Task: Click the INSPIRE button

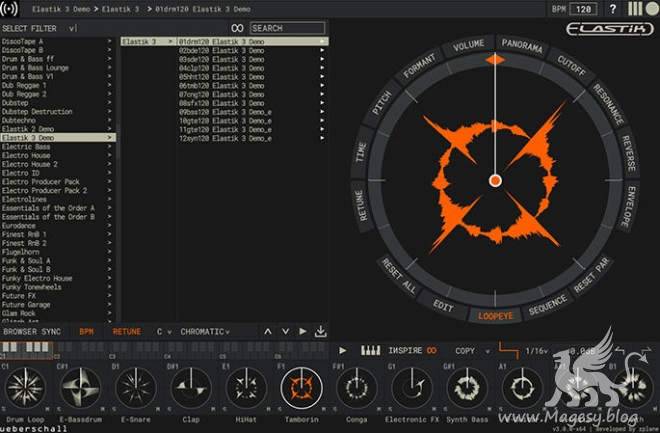Action: (x=405, y=351)
